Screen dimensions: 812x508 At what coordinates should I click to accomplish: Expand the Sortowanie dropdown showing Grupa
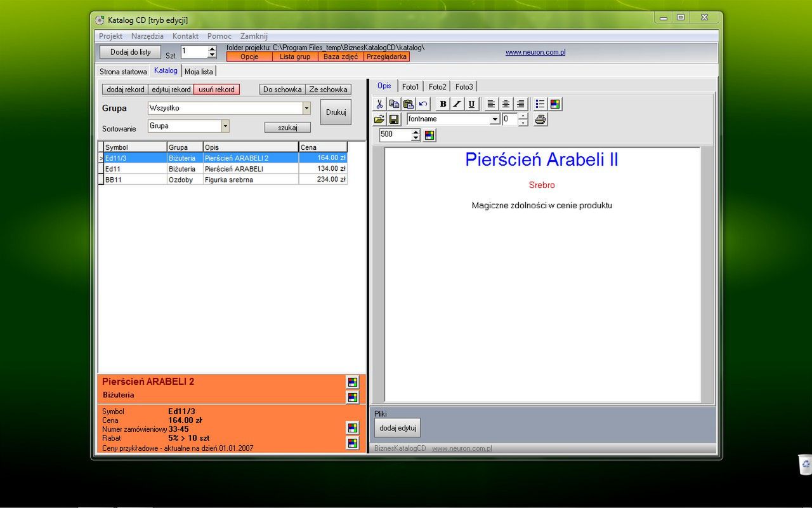coord(225,126)
